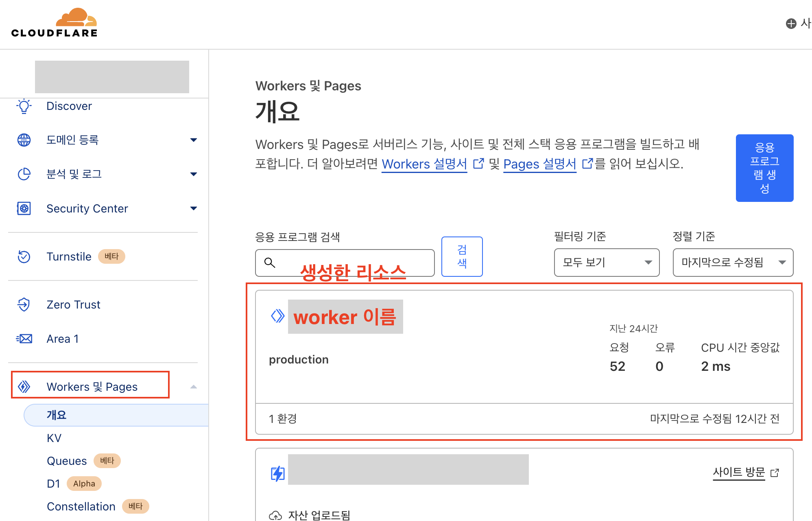
Task: Click the '지난 24시간' label
Action: (633, 328)
